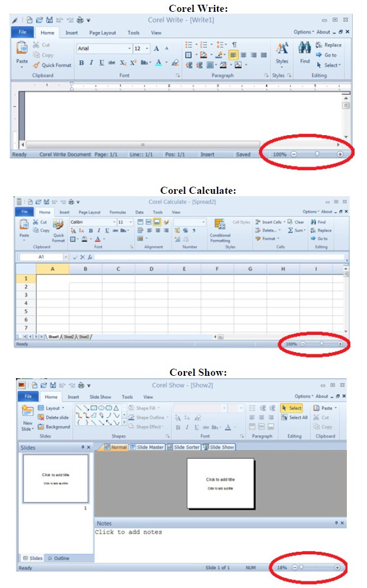Apply subscript in Corel Write
This screenshot has height=588, width=367.
point(123,63)
